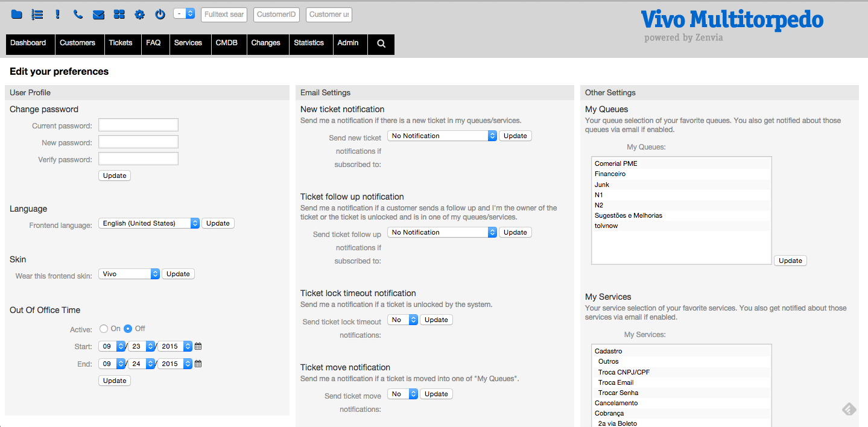Select Financeiro in My Queues list
This screenshot has width=868, height=427.
coord(610,174)
